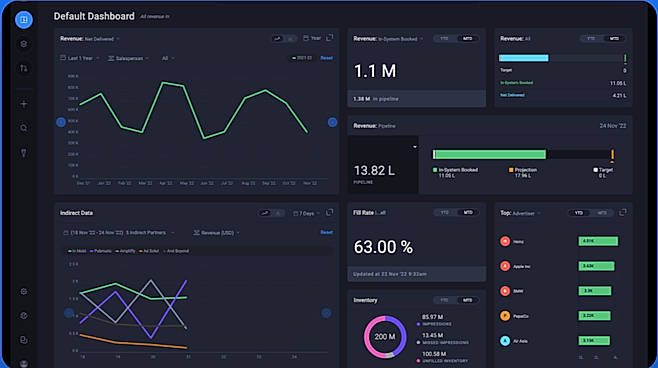The width and height of the screenshot is (658, 368).
Task: Click the swap arrows icon in sidebar
Action: pos(24,68)
